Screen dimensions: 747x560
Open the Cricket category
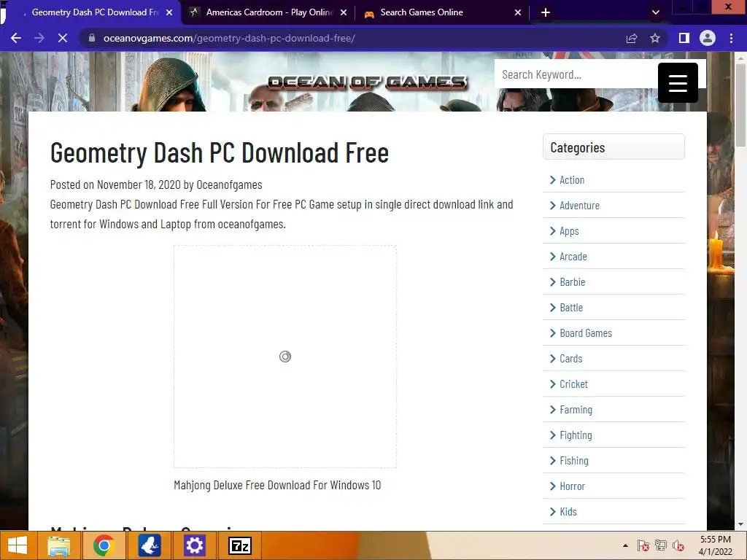[x=573, y=384]
